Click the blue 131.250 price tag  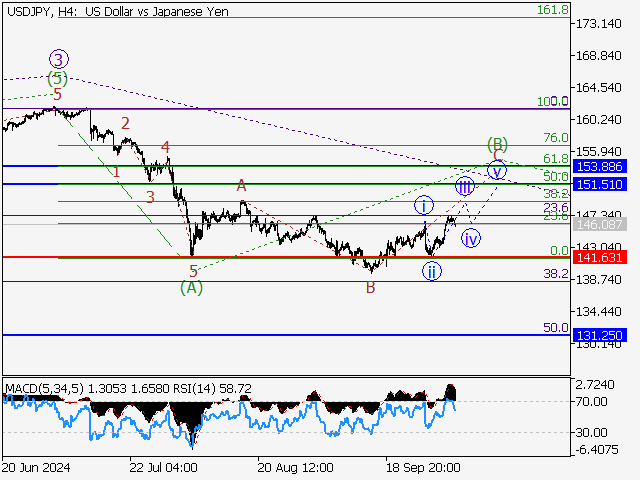[x=600, y=336]
